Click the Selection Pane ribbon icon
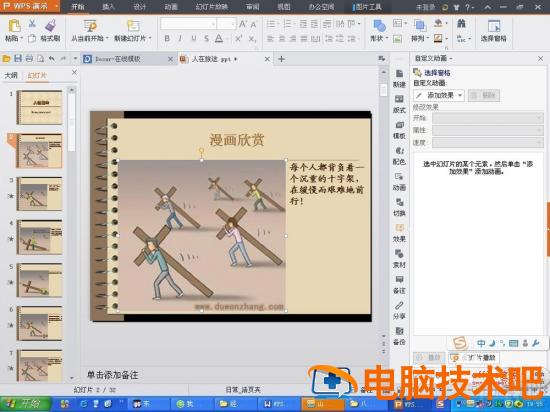The height and width of the screenshot is (412, 550). (494, 26)
